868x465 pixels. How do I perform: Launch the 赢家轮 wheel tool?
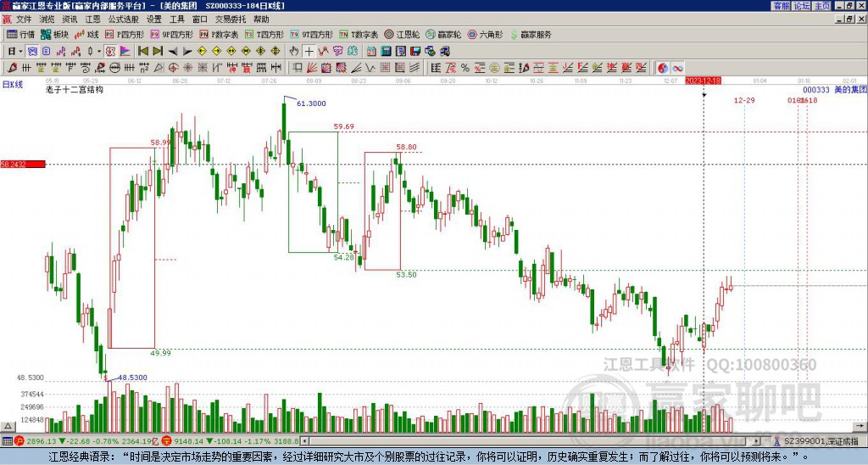tap(443, 34)
